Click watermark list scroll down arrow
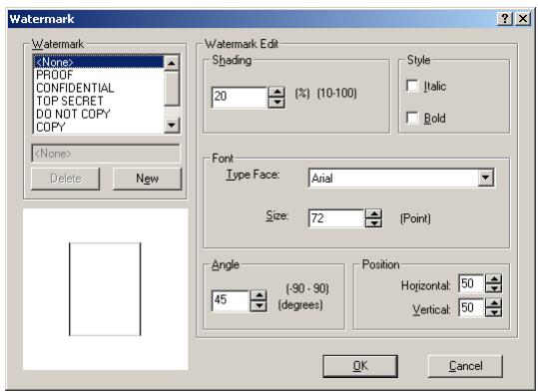 pyautogui.click(x=172, y=125)
